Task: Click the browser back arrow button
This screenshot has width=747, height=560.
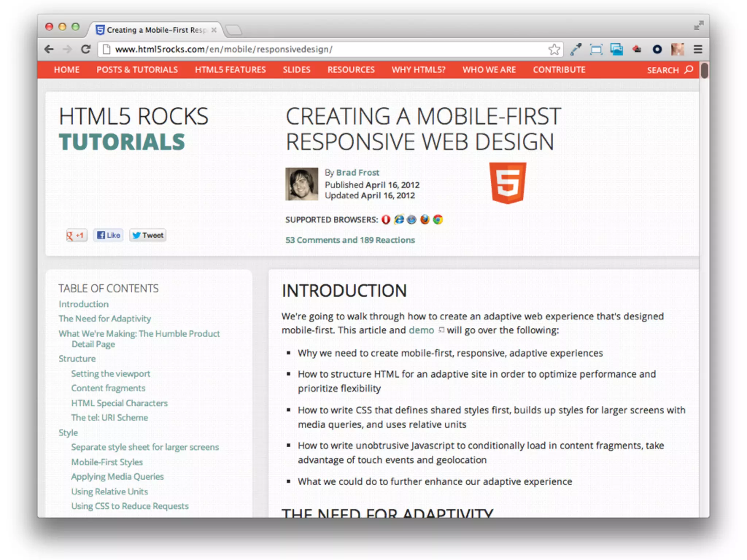Action: (49, 49)
